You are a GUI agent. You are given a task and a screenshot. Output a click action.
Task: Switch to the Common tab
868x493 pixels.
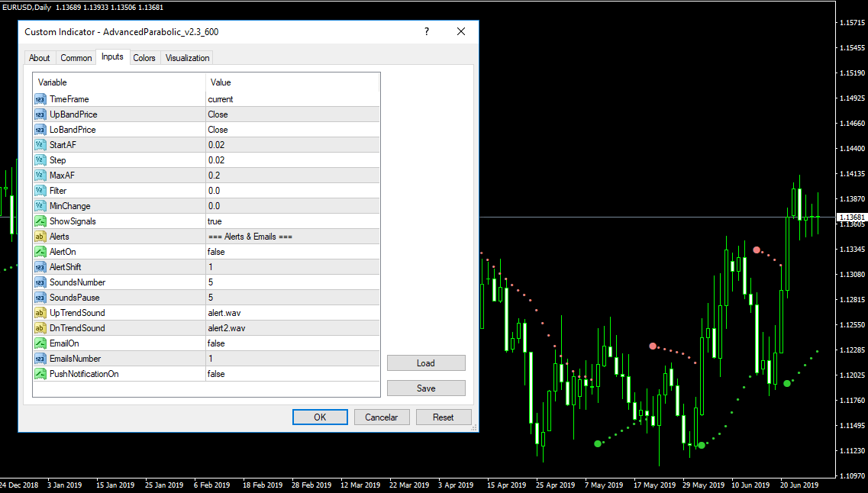[x=76, y=57]
